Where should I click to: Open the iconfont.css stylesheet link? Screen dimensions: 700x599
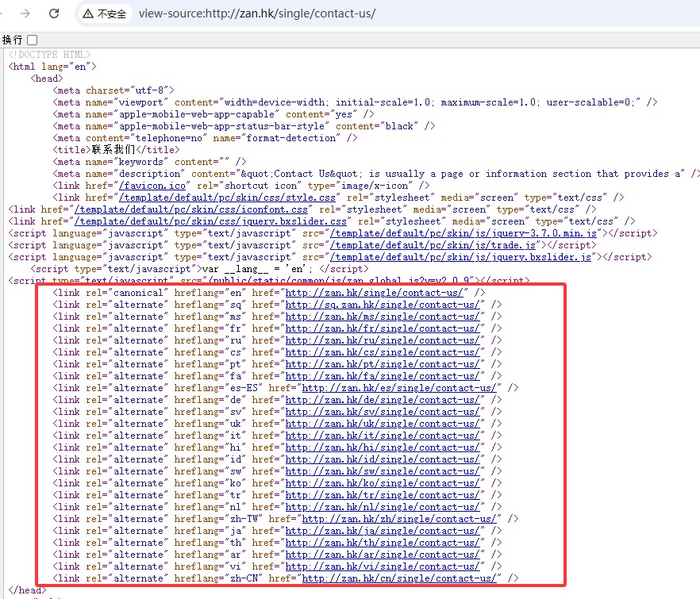click(191, 209)
